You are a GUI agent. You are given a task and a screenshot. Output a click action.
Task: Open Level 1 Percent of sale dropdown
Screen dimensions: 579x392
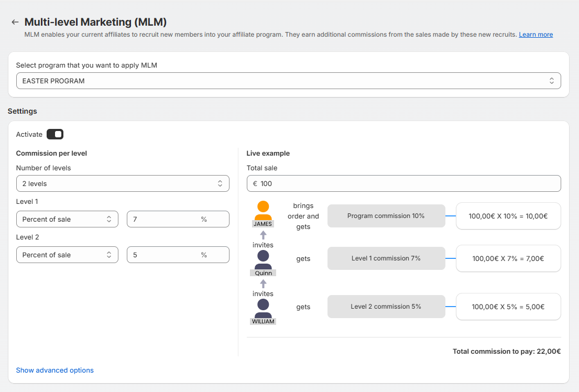pyautogui.click(x=67, y=219)
